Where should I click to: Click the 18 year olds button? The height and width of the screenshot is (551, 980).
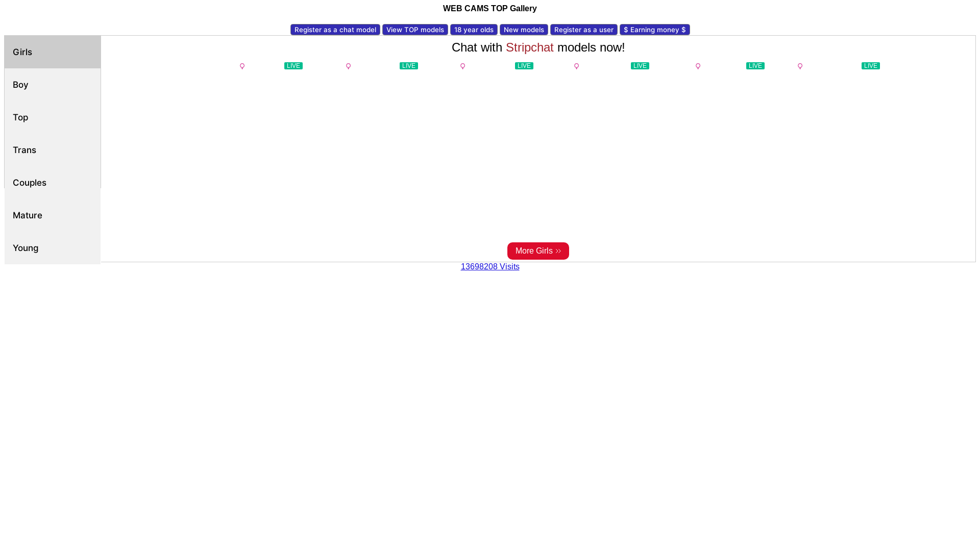click(474, 30)
